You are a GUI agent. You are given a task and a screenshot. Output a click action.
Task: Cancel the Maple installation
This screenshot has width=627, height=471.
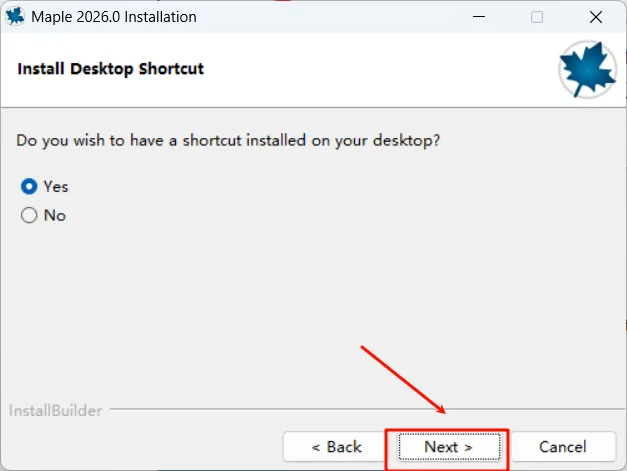tap(563, 447)
